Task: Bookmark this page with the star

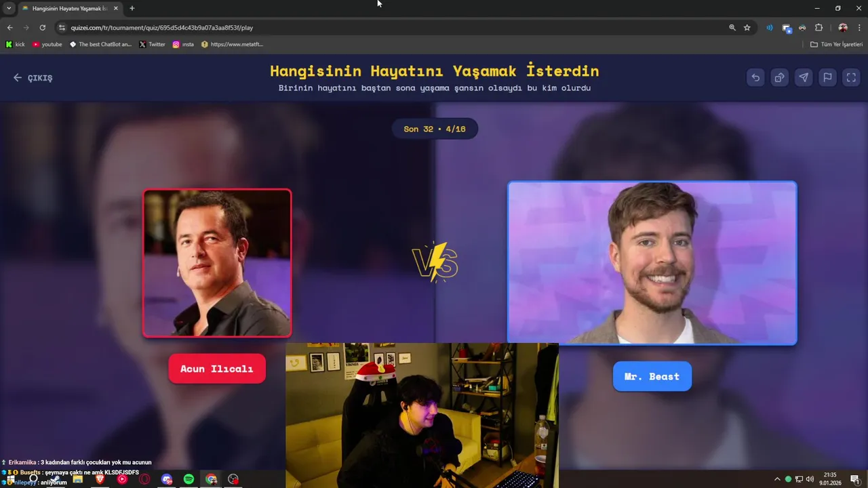Action: point(747,28)
